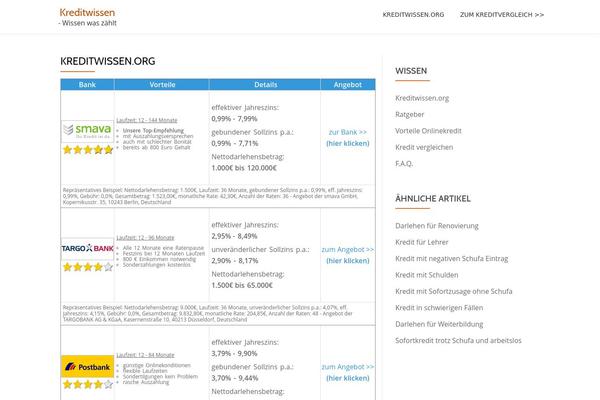600x400 pixels.
Task: Open article 'Kredit mit negativen Schufa Eintrag'
Action: click(452, 259)
